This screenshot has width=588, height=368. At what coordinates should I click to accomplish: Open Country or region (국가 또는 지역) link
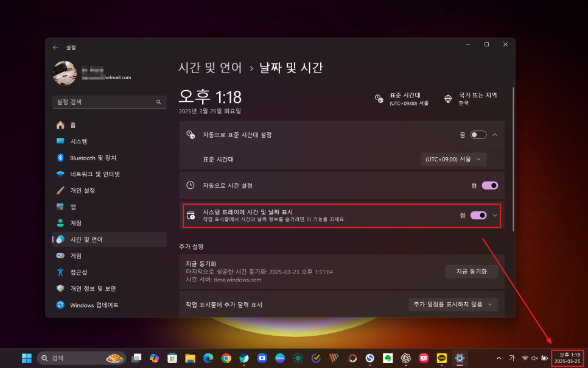tap(471, 99)
